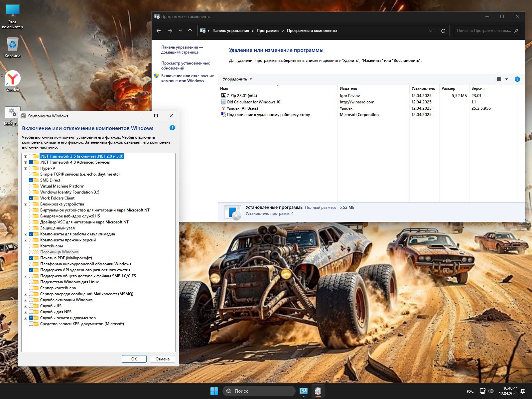This screenshot has height=399, width=532.
Task: Uncheck the SMB Direct checkbox
Action: (31, 180)
